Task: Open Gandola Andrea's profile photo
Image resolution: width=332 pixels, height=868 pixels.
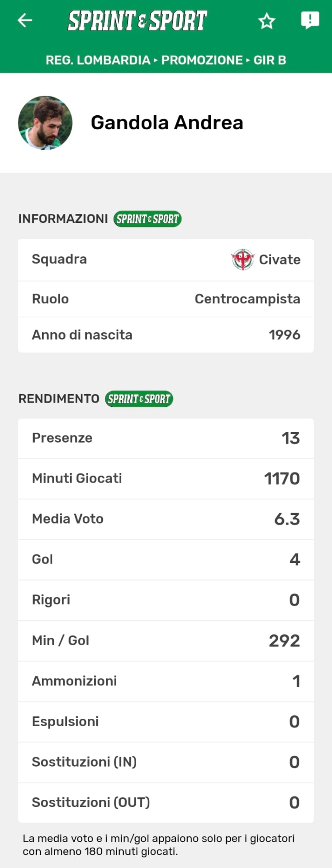Action: [x=45, y=123]
